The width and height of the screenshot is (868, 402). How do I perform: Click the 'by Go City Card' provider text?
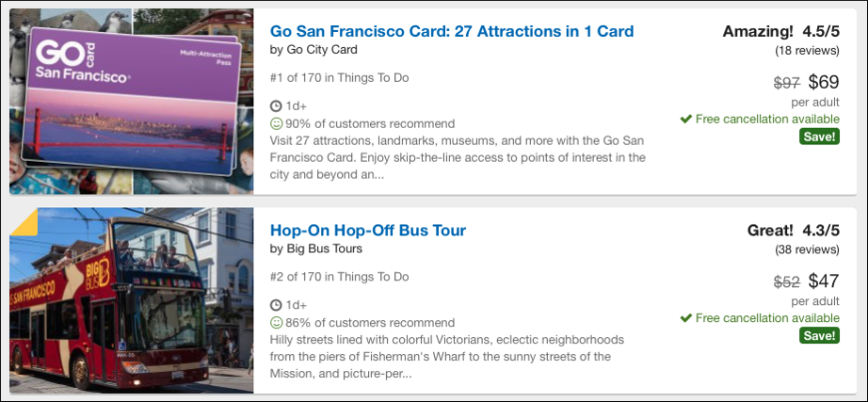pos(314,50)
